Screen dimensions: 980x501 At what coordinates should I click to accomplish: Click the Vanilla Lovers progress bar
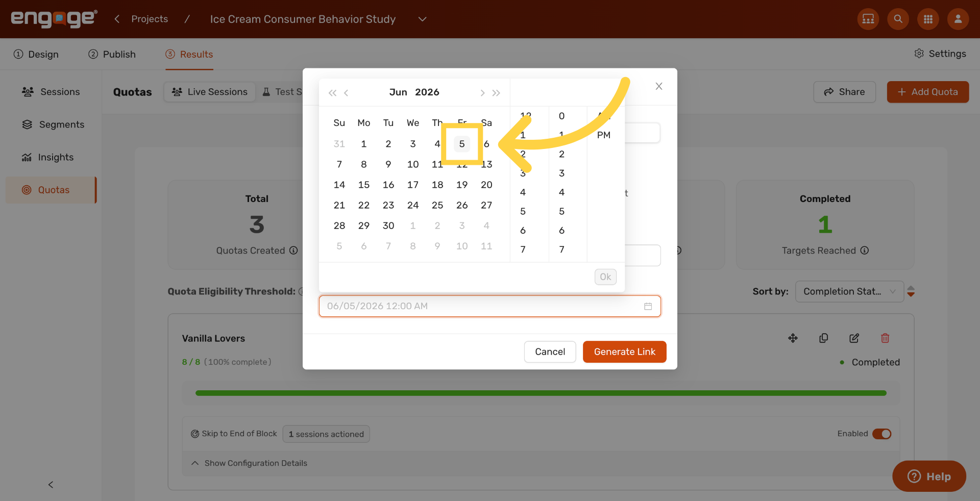[541, 393]
